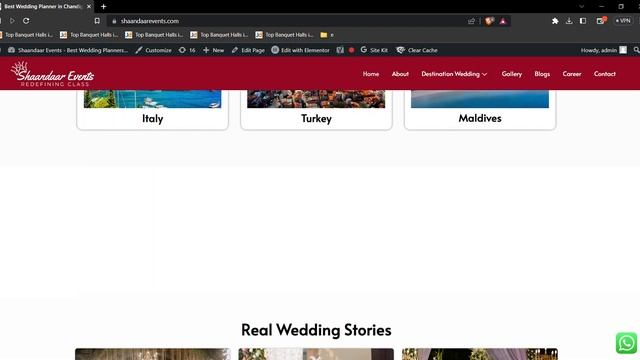Click the VPN button in toolbar
Screen dimensions: 640x360
[623, 21]
